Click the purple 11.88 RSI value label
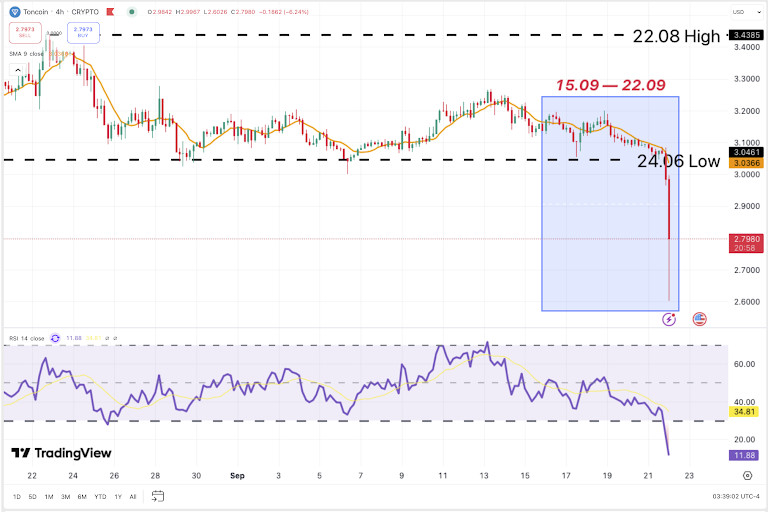The height and width of the screenshot is (512, 768). pos(744,455)
